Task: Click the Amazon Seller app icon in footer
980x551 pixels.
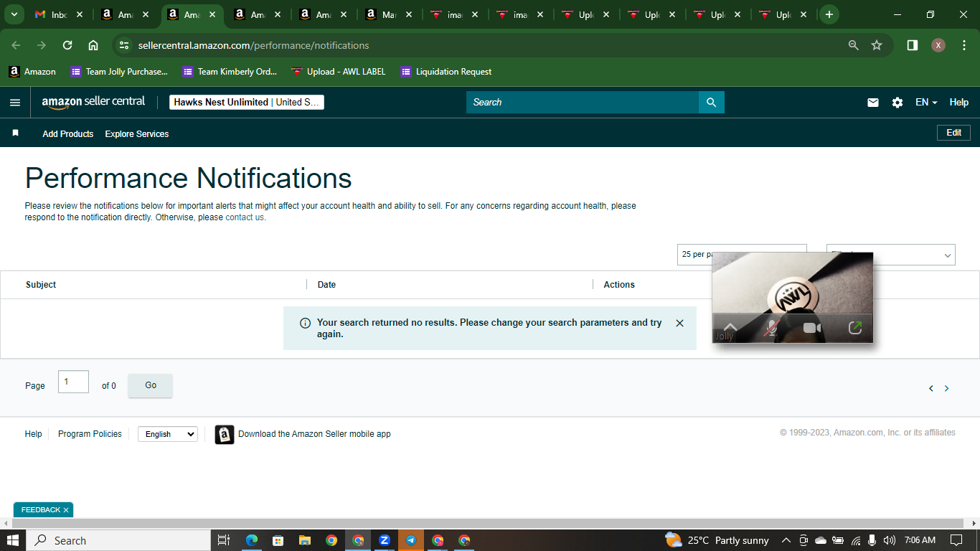Action: 225,434
